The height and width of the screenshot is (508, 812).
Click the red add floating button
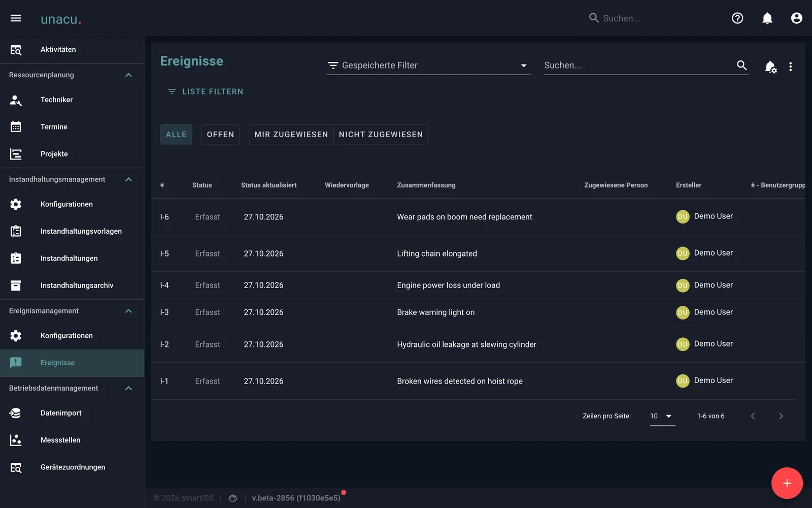click(x=787, y=483)
